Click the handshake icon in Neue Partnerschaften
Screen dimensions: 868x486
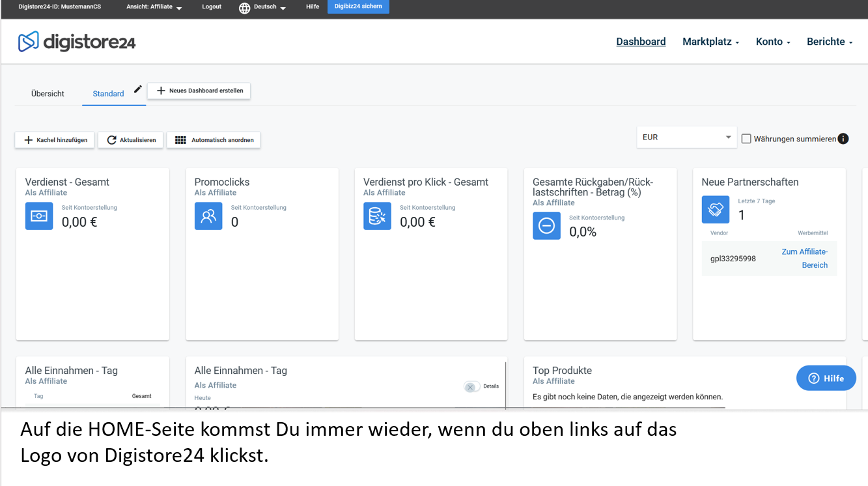[x=715, y=210]
